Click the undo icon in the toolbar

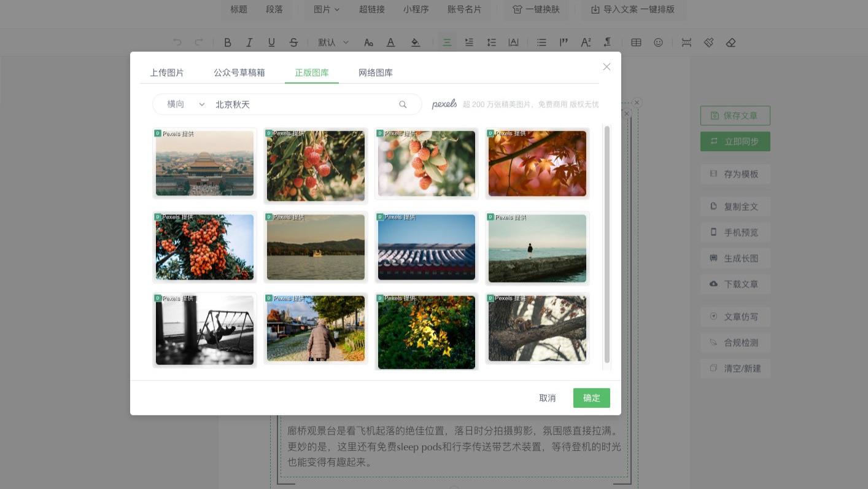[x=177, y=42]
